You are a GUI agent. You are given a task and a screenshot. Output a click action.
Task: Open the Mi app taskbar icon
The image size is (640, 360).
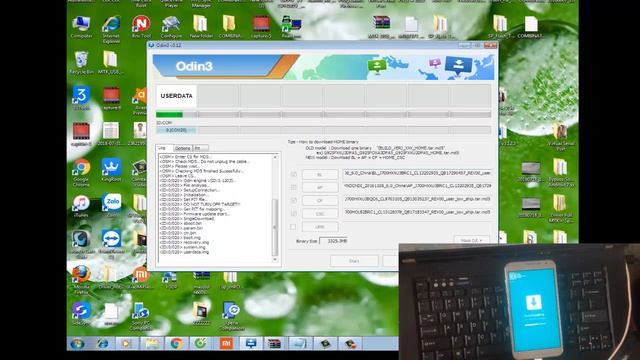(x=226, y=344)
